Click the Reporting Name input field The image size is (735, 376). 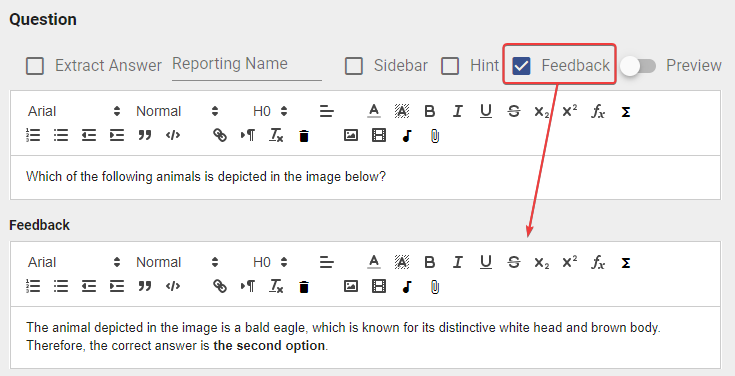coord(247,66)
